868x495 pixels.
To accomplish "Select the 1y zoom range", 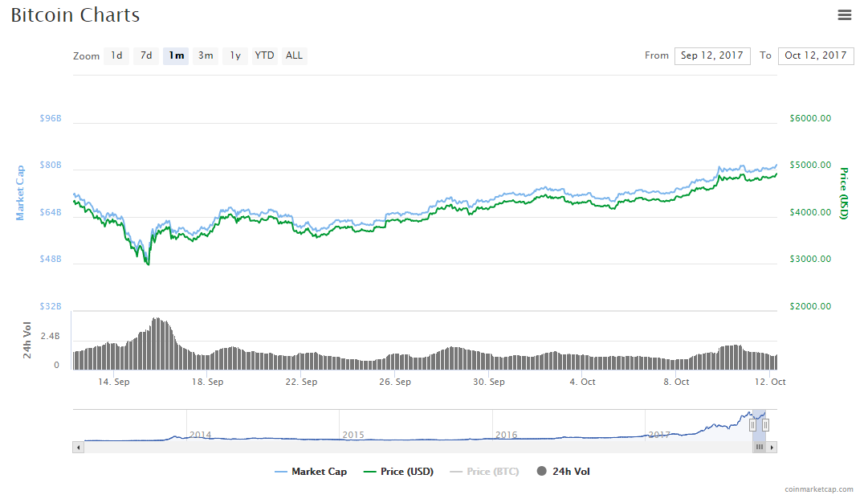I will click(x=235, y=55).
